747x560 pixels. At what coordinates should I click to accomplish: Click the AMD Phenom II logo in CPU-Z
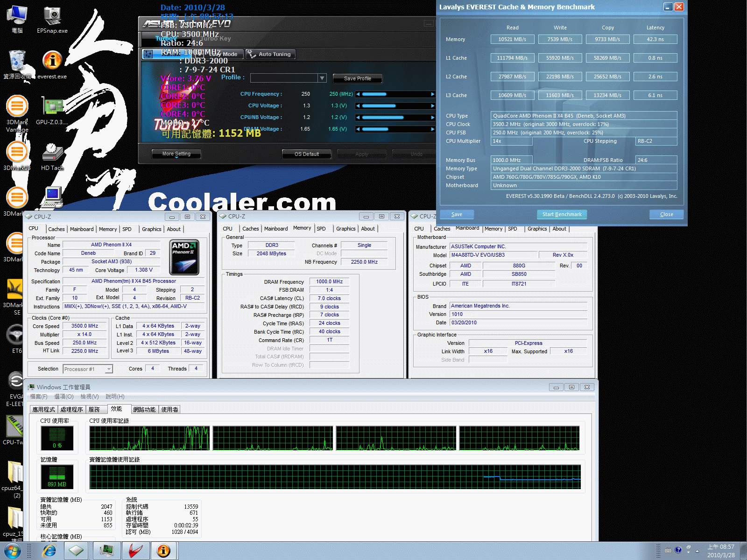(x=184, y=257)
